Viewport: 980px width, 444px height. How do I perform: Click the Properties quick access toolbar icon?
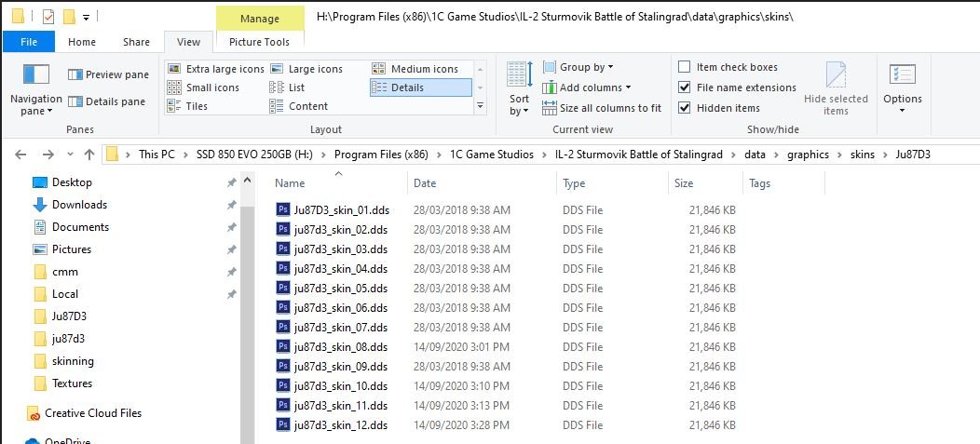pyautogui.click(x=48, y=16)
